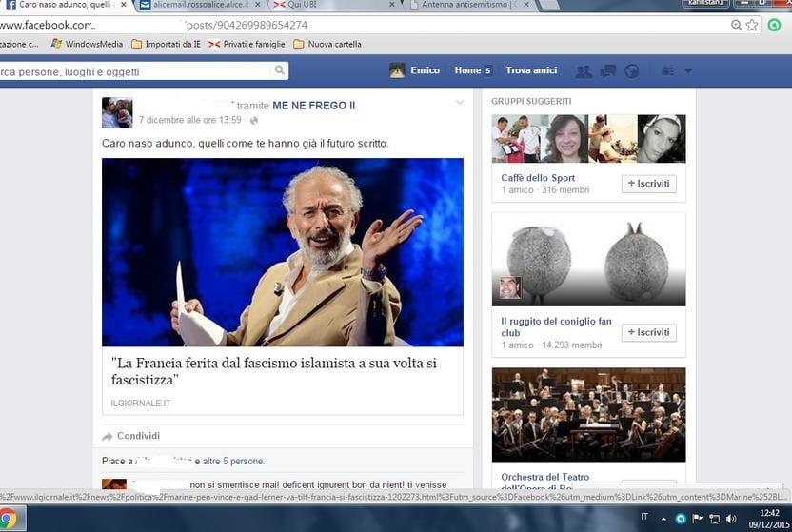Image resolution: width=792 pixels, height=532 pixels.
Task: Open the Importati da IE bookmarks folder
Action: point(165,44)
